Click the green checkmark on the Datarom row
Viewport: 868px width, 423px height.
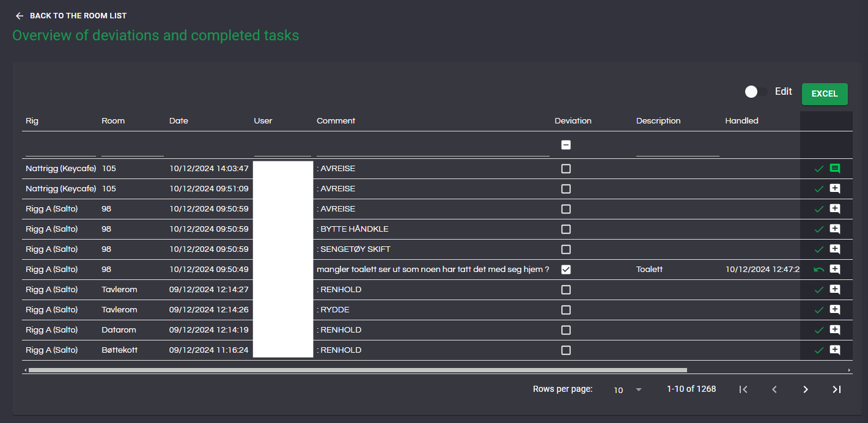coord(819,330)
